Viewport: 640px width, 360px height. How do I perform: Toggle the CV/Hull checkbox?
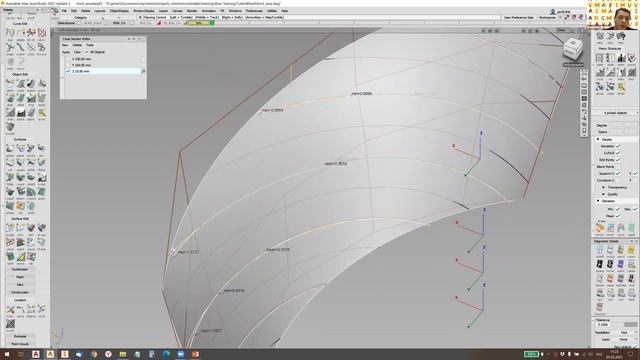[618, 153]
